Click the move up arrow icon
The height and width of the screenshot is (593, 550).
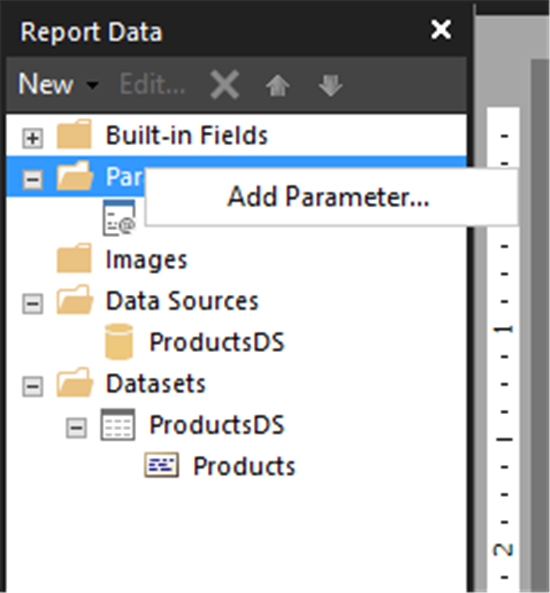pos(278,85)
